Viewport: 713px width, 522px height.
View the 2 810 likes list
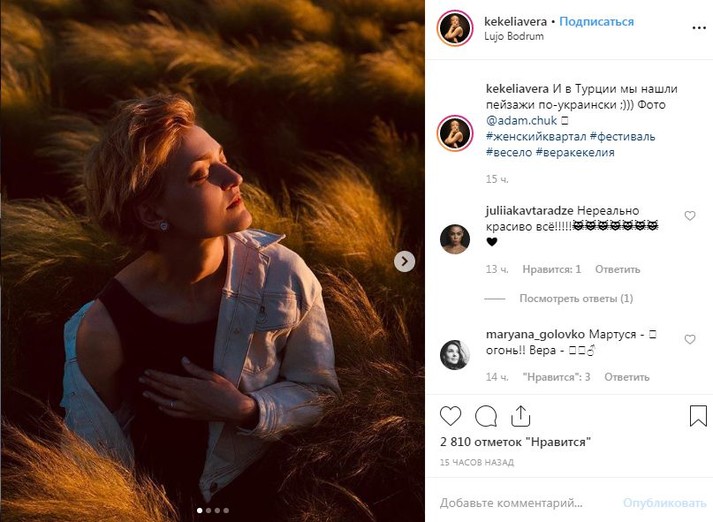point(516,442)
